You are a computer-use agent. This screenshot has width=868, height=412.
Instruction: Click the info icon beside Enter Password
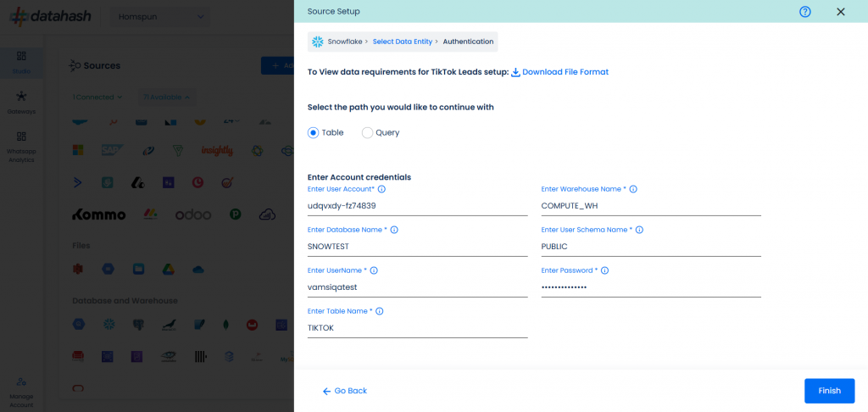(x=604, y=270)
